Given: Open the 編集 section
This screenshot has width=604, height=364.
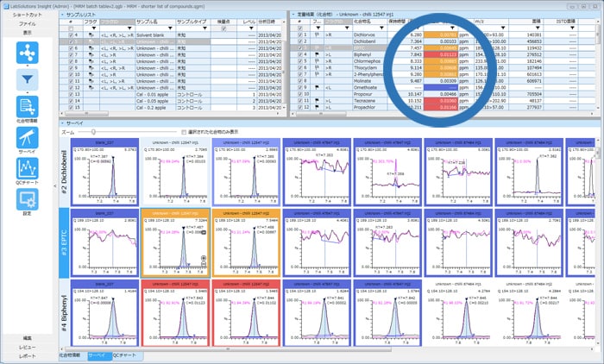Looking at the screenshot, I should (x=28, y=338).
